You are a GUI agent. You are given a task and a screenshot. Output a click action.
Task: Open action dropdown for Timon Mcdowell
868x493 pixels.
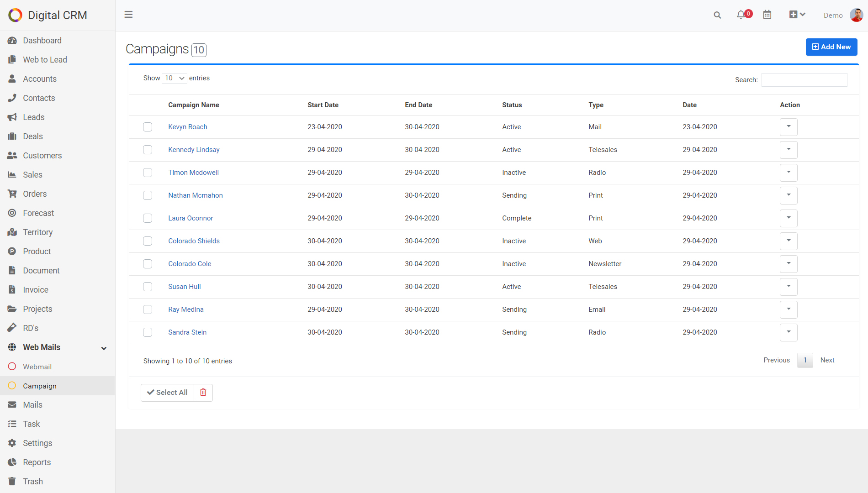click(789, 173)
